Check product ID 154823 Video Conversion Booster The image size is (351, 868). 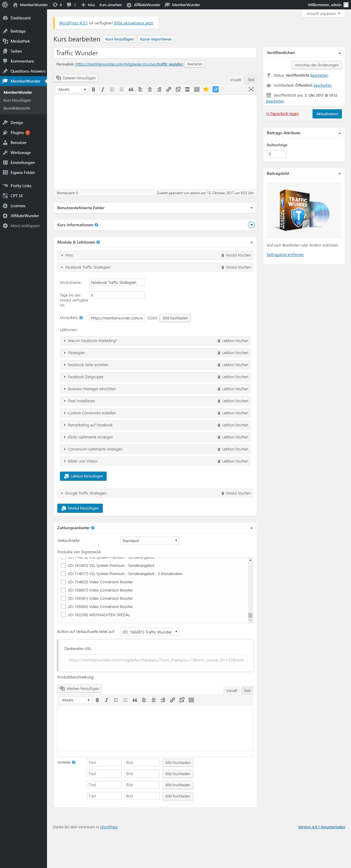(63, 582)
